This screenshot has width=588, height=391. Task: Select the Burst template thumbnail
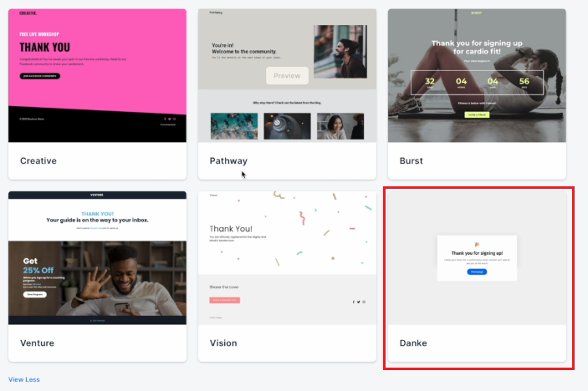coord(477,76)
